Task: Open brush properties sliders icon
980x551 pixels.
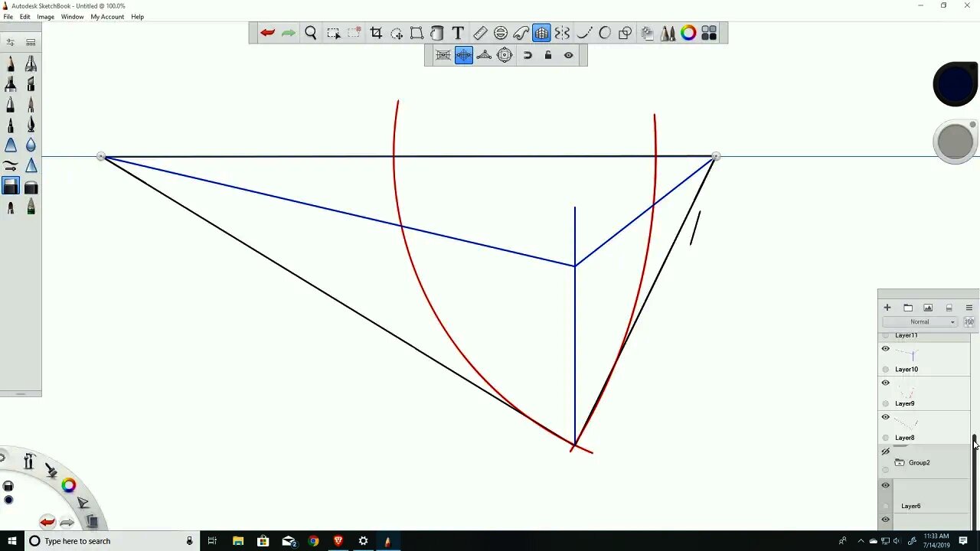Action: pos(11,42)
